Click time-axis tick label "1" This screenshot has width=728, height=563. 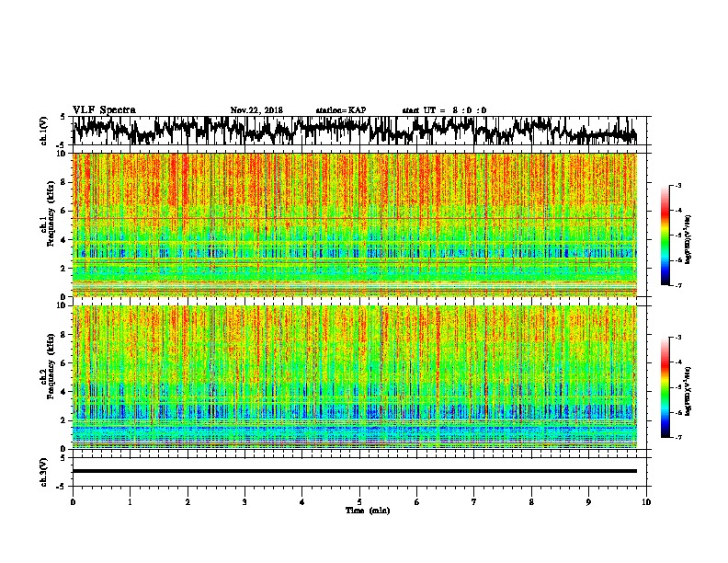(x=130, y=502)
